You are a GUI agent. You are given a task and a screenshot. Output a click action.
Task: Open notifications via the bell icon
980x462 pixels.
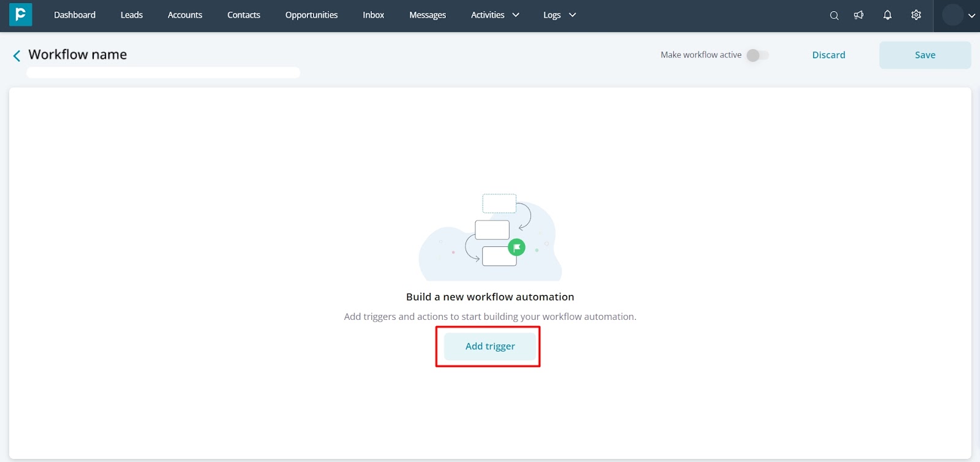click(888, 15)
